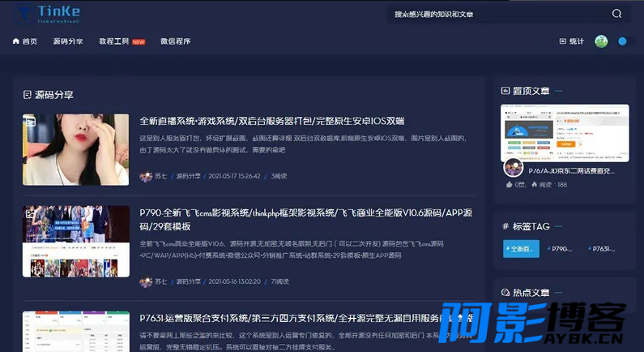Click the 热点文章 section icon
This screenshot has height=352, width=644.
(x=505, y=292)
